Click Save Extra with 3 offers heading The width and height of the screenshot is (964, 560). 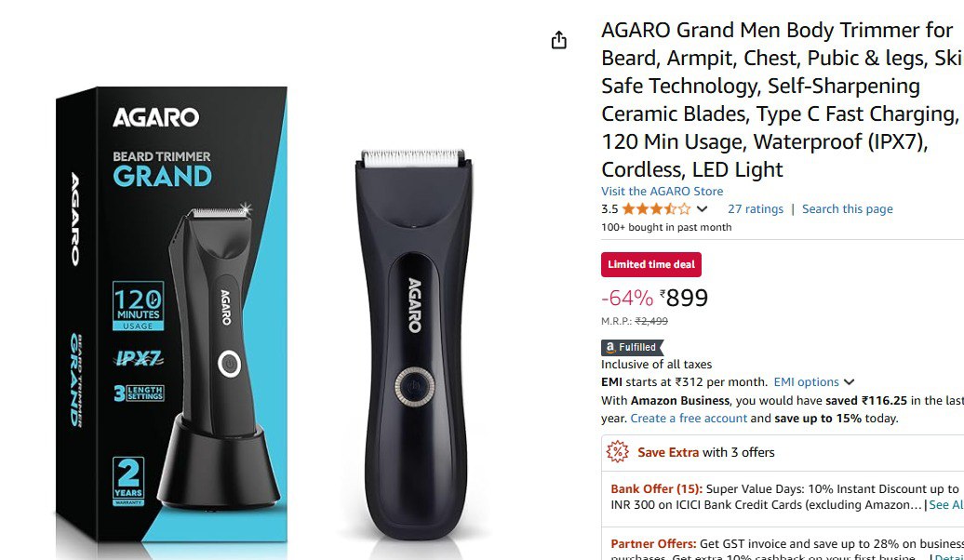coord(705,452)
